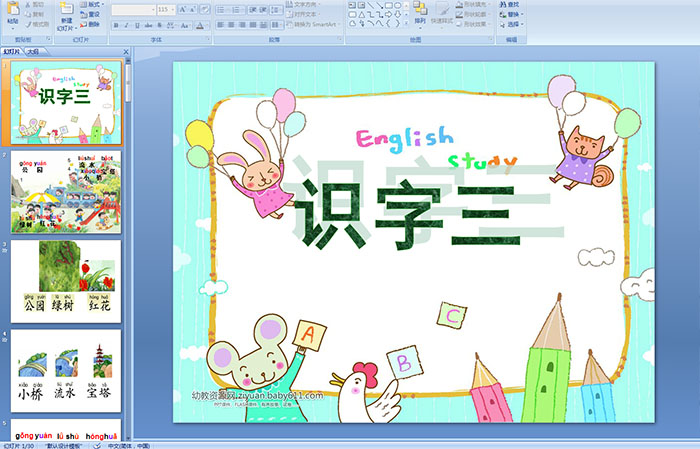The image size is (700, 449).
Task: Toggle Strikethrough (abc) formatting
Action: (x=148, y=25)
